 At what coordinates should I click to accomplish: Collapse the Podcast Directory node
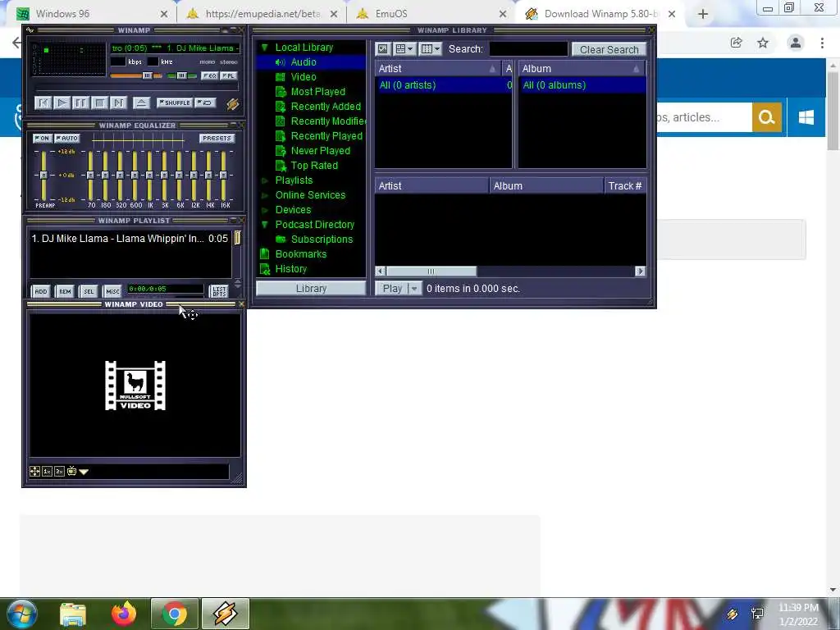(x=265, y=225)
